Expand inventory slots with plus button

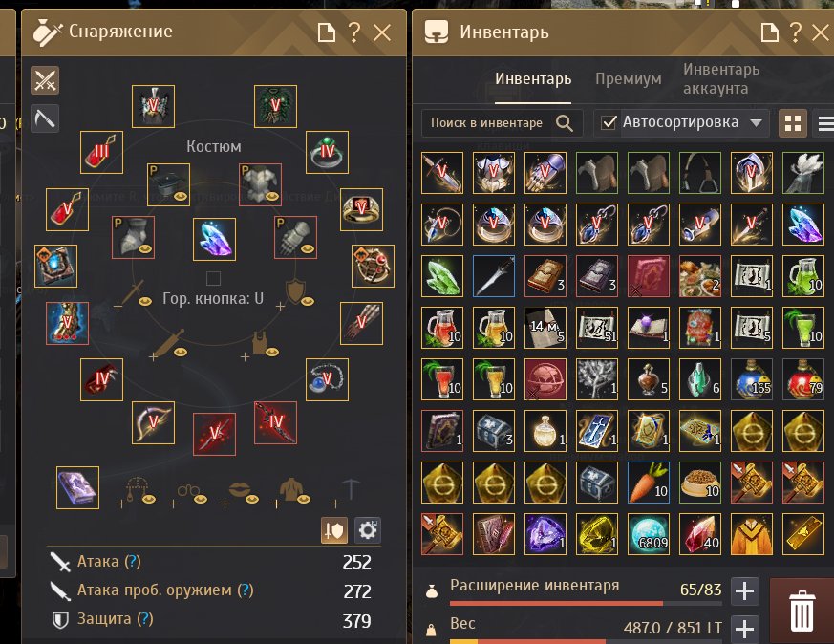click(x=744, y=591)
